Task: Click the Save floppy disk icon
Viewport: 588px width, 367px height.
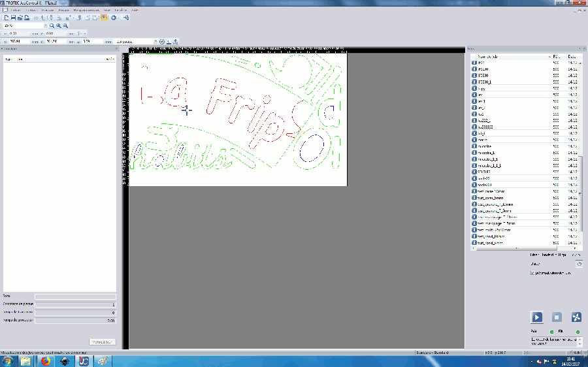Action: click(13, 18)
